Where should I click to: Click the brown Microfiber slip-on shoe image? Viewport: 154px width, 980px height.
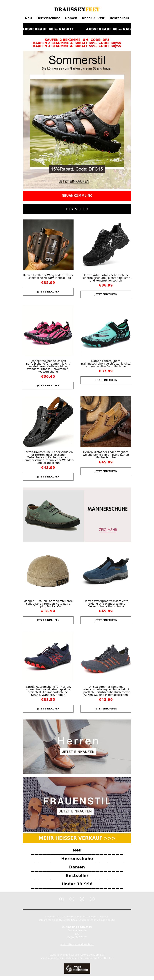tap(106, 422)
